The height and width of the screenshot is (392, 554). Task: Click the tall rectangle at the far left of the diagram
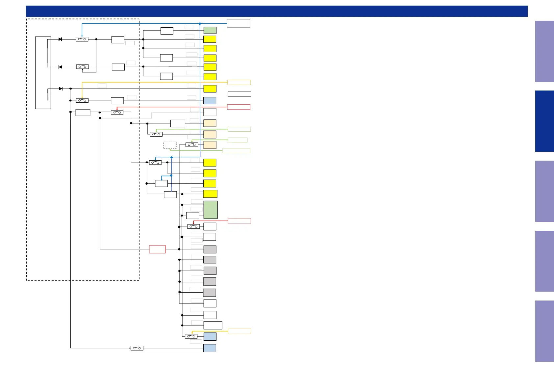(43, 73)
